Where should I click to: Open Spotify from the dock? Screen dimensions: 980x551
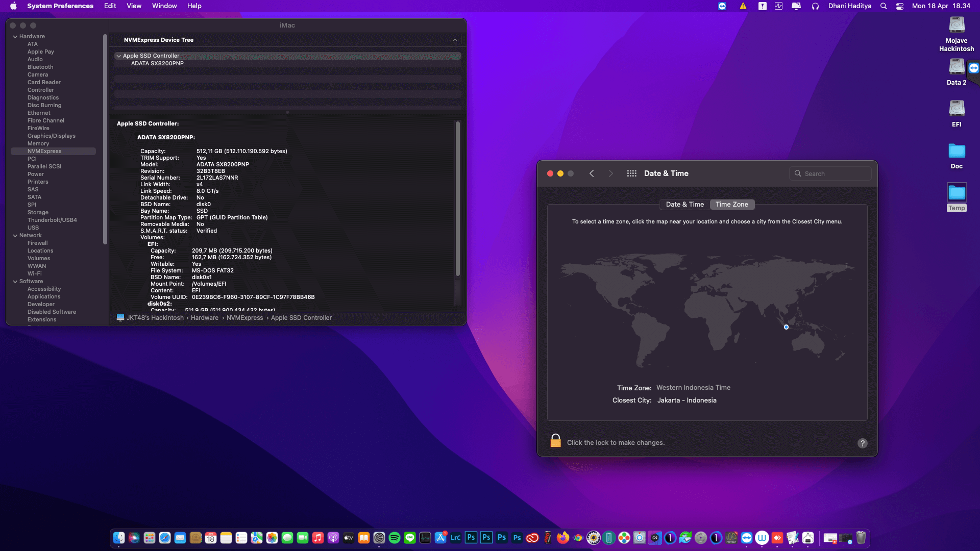point(394,538)
